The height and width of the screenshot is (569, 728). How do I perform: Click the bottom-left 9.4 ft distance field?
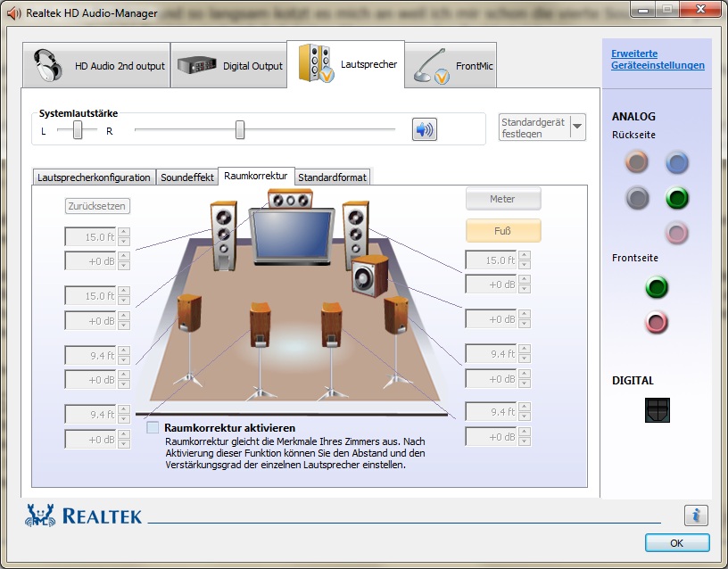point(90,414)
